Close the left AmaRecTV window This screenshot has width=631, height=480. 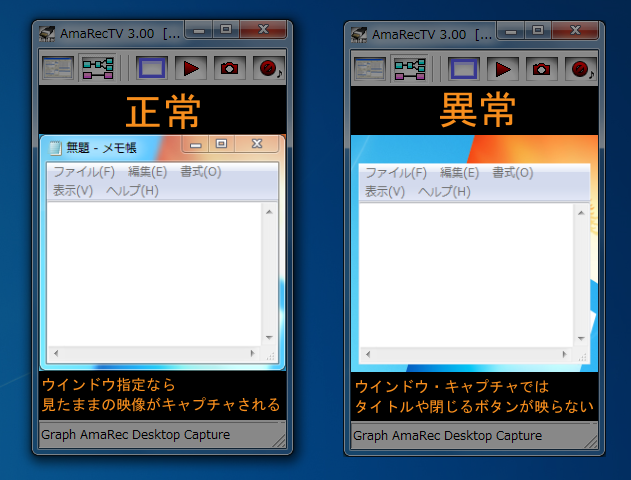point(263,30)
